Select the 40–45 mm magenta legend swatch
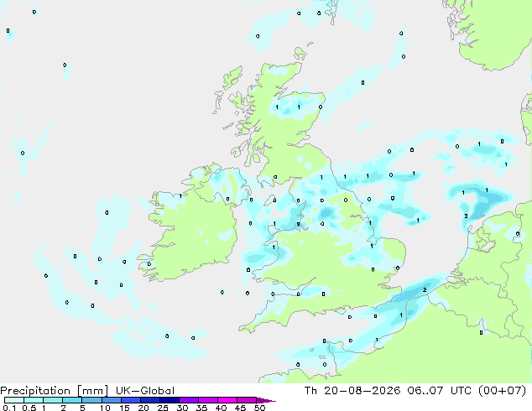Image resolution: width=532 pixels, height=411 pixels. (x=227, y=400)
